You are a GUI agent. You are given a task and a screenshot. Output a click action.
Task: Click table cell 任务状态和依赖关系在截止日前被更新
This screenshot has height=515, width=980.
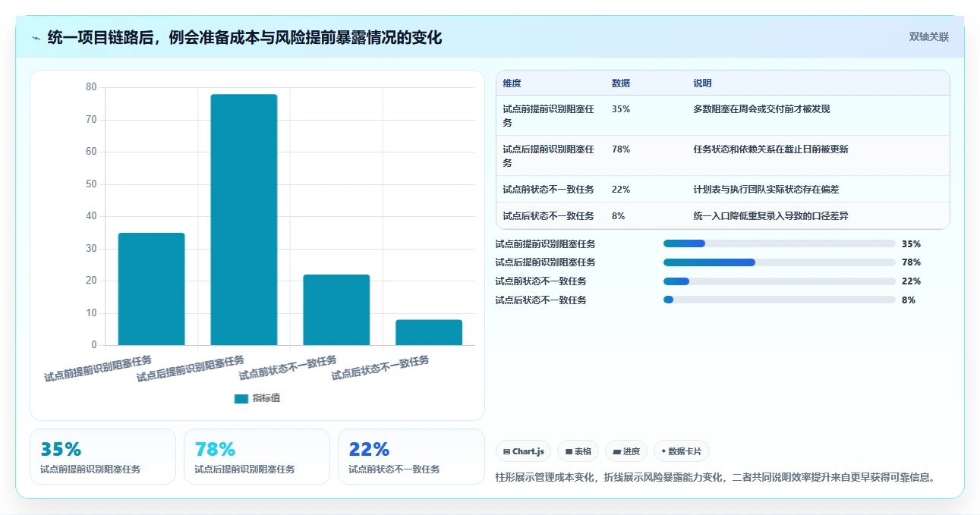point(770,149)
